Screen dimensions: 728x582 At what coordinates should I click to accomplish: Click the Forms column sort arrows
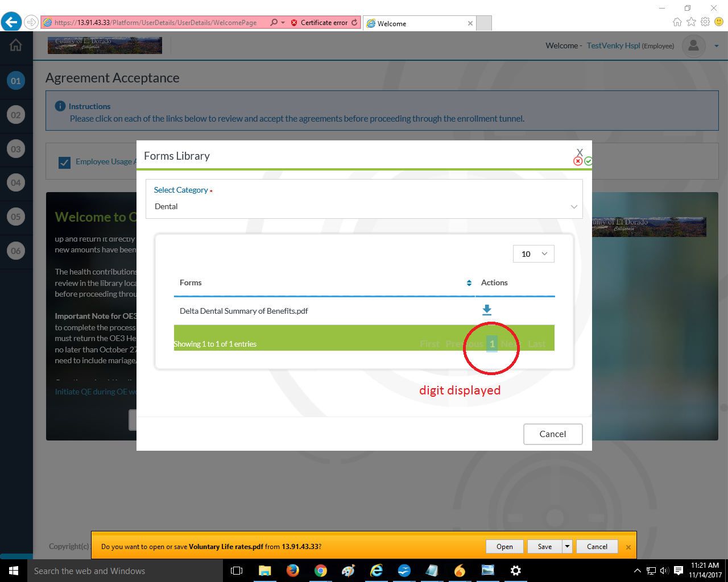pyautogui.click(x=469, y=283)
